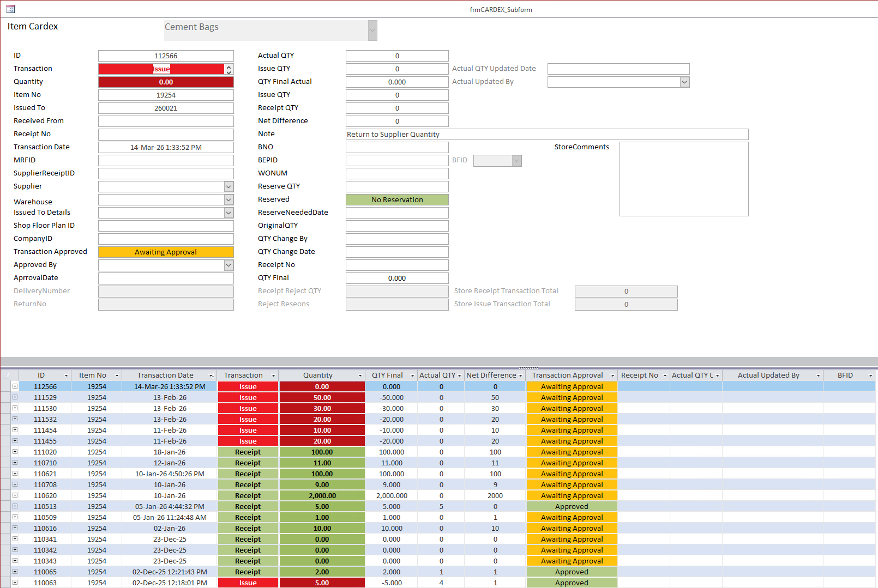The image size is (878, 588).
Task: Click the Transaction Date field
Action: 166,147
